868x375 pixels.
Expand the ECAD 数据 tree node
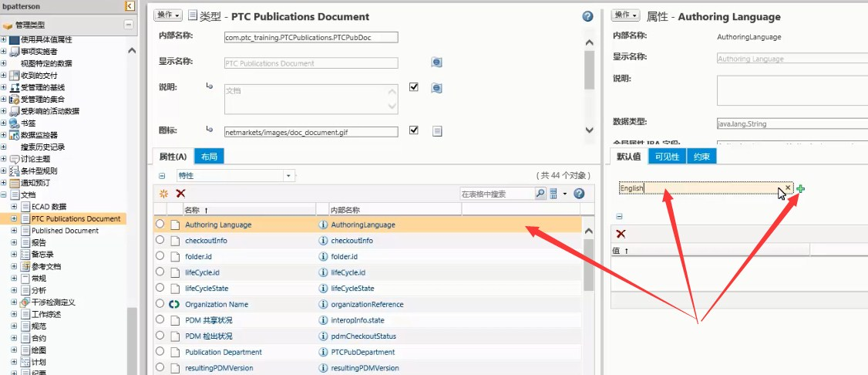[14, 207]
